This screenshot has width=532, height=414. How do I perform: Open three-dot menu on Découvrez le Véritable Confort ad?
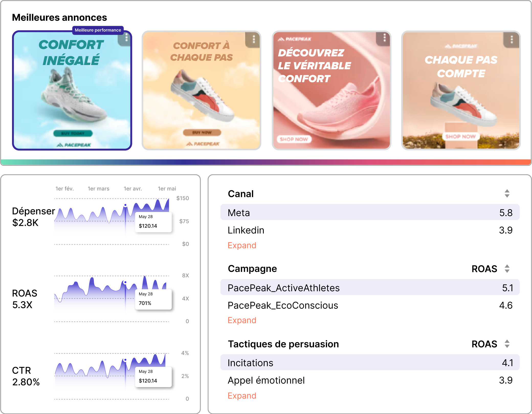point(384,38)
